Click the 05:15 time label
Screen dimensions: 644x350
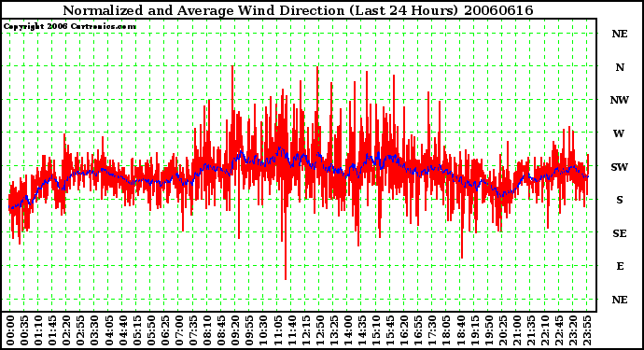(137, 330)
